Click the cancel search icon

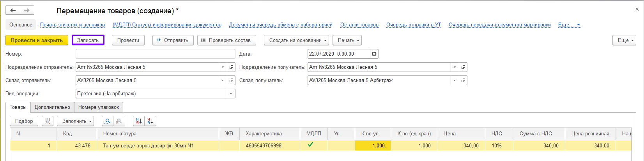[x=119, y=121]
